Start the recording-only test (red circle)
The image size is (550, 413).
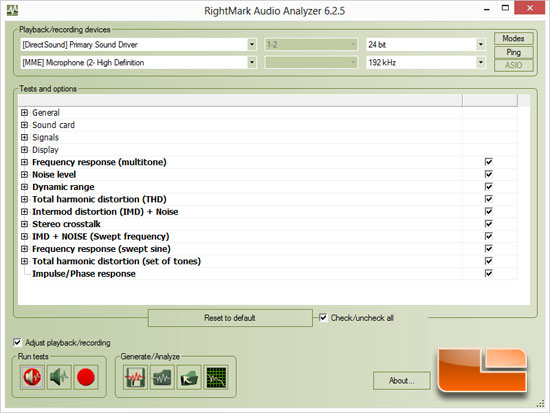point(86,377)
